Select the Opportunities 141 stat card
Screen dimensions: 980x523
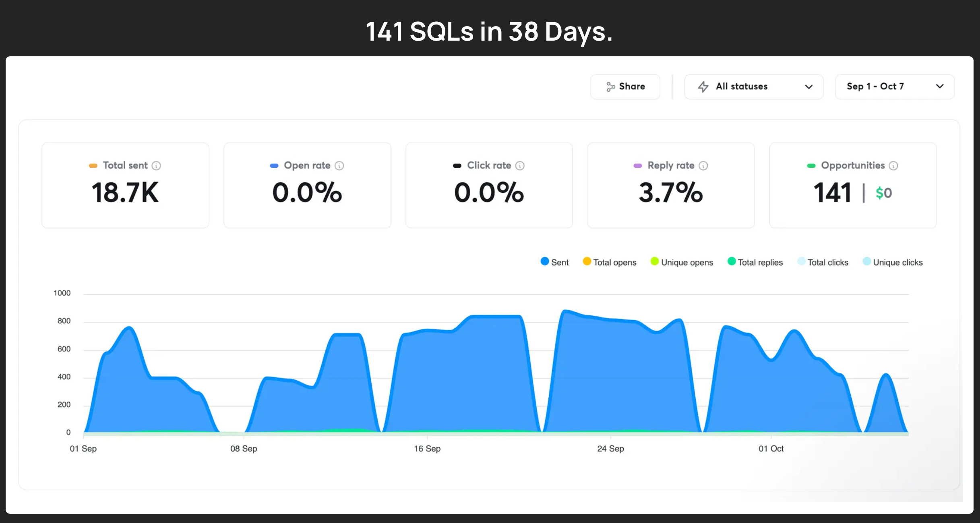(852, 186)
